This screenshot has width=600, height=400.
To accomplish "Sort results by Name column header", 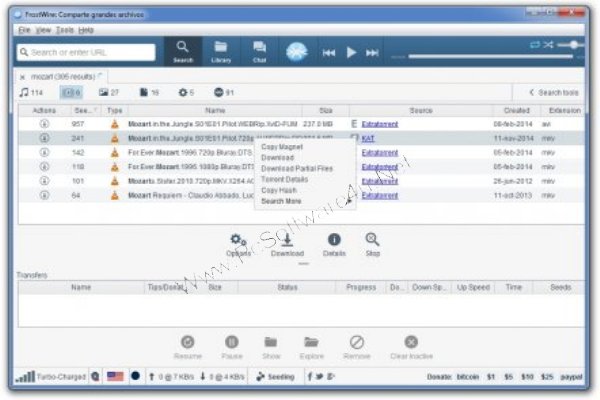I will tap(215, 110).
